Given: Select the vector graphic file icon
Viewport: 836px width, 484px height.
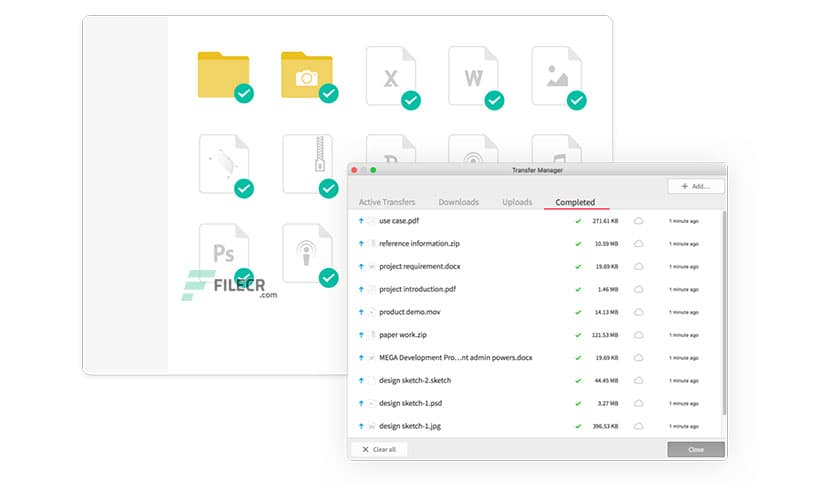Looking at the screenshot, I should click(224, 164).
